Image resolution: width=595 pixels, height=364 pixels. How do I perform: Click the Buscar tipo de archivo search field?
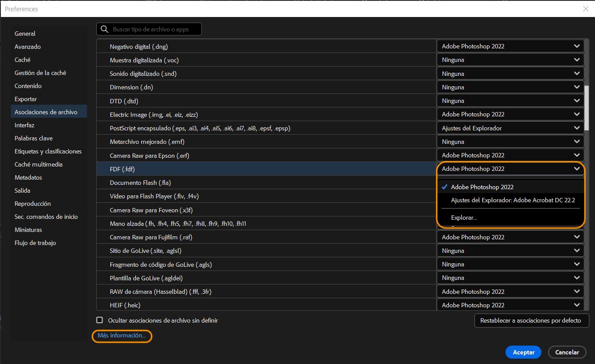pos(149,29)
